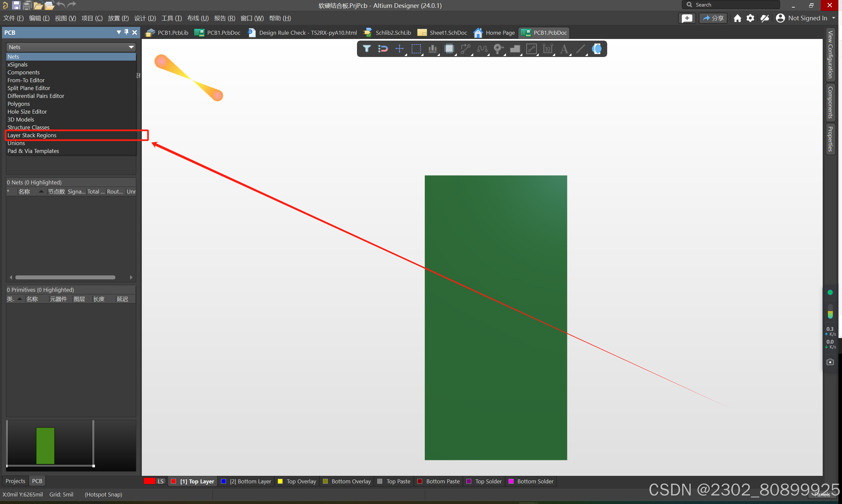This screenshot has width=842, height=504.
Task: Expand the Not Signed In account arrow
Action: pos(834,18)
